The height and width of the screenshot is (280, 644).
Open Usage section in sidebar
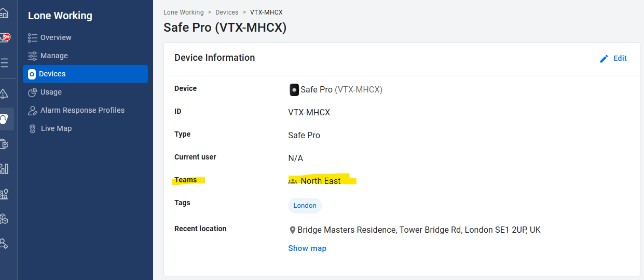click(x=51, y=92)
